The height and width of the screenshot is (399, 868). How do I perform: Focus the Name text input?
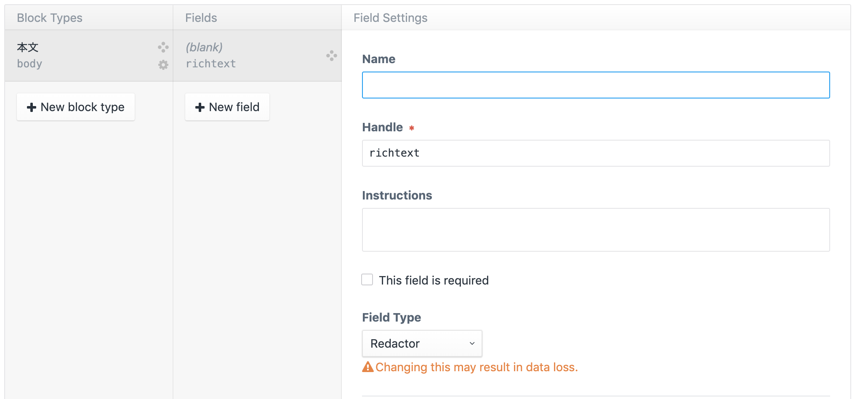[x=596, y=85]
